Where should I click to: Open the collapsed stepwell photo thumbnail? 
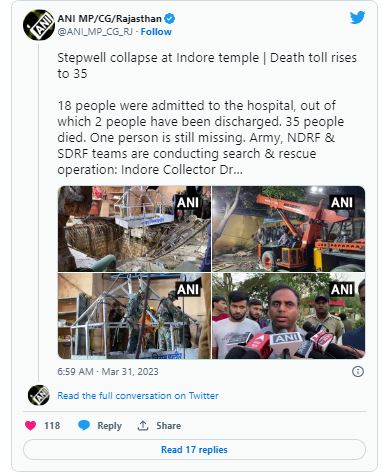134,229
